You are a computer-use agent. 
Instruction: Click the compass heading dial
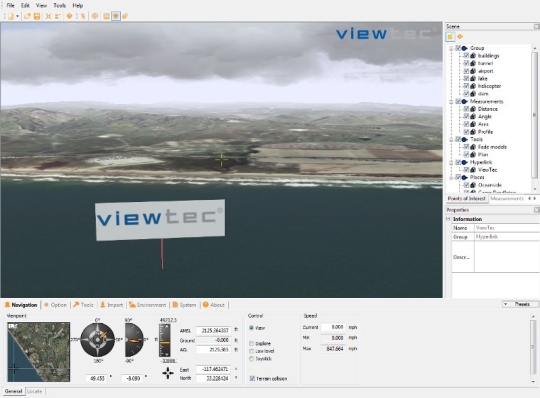97,340
